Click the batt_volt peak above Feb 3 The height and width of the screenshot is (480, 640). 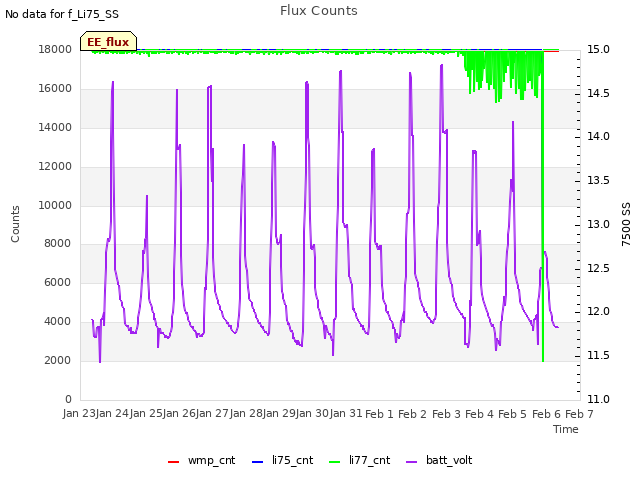click(441, 66)
